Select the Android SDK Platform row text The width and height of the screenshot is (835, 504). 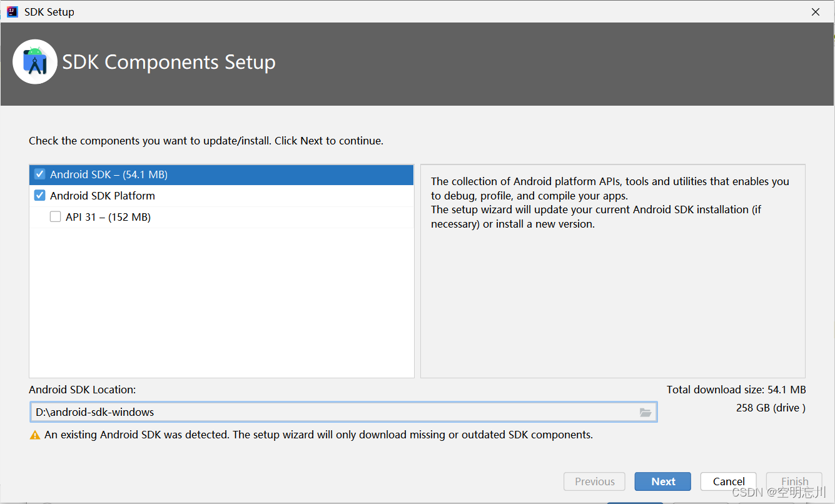[103, 196]
